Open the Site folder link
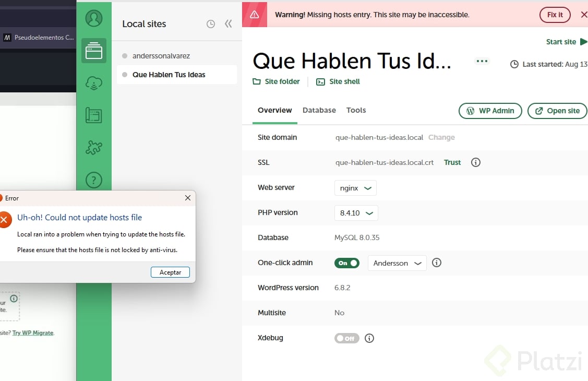 [x=277, y=81]
